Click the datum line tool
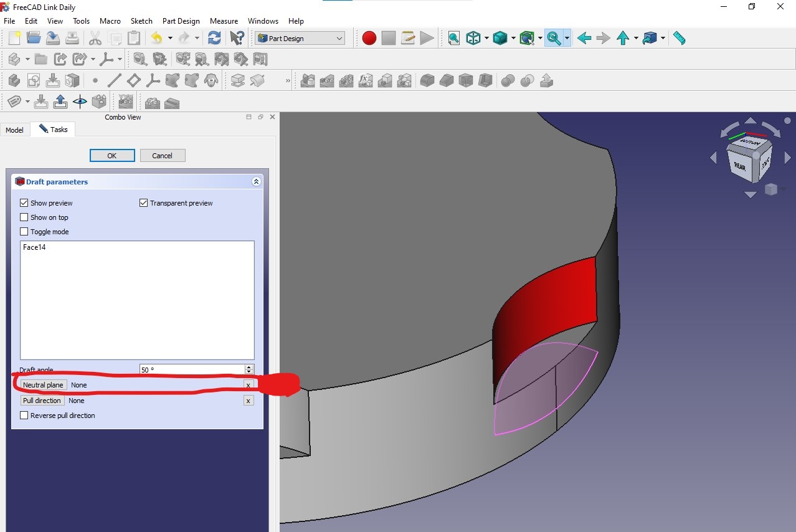 pos(114,80)
